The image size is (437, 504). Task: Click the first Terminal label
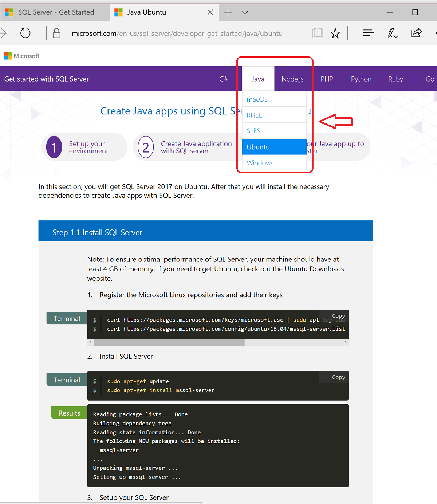pyautogui.click(x=67, y=318)
